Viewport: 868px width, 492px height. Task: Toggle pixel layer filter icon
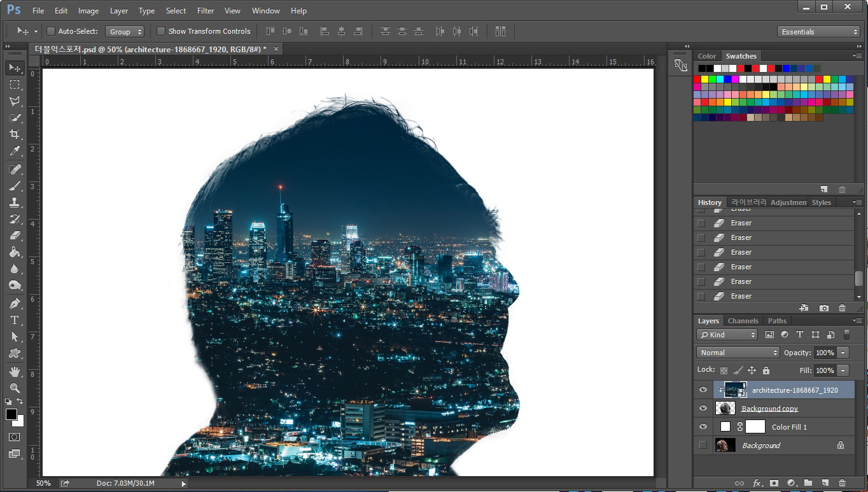coord(770,335)
